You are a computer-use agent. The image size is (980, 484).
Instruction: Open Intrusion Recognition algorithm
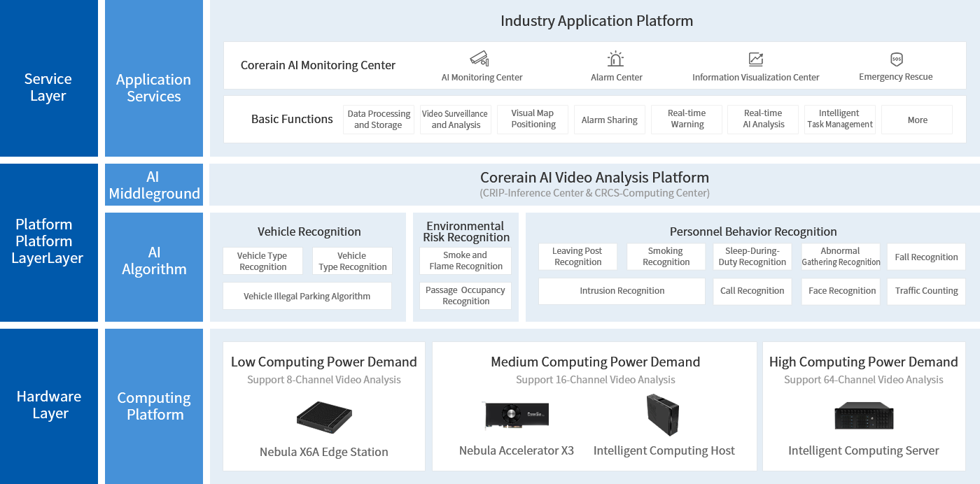(622, 291)
